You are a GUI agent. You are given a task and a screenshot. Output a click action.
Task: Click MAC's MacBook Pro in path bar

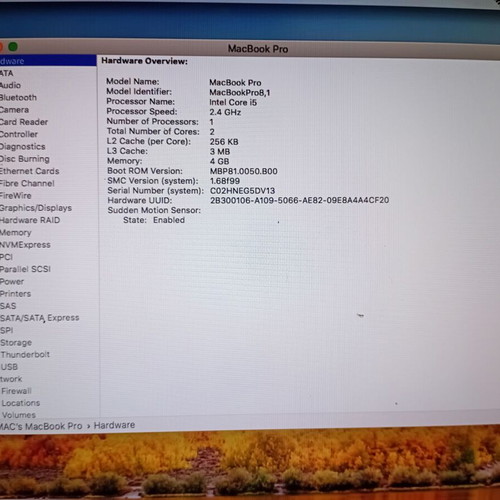(41, 426)
